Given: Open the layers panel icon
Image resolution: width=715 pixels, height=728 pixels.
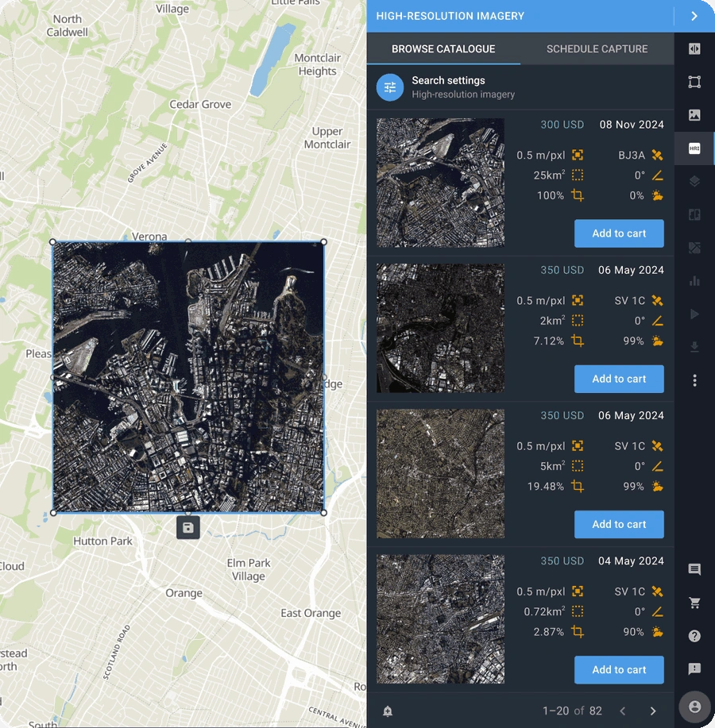Looking at the screenshot, I should click(694, 180).
